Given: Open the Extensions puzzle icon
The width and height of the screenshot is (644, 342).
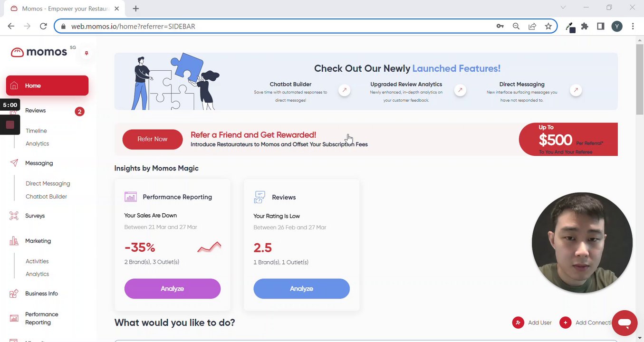Looking at the screenshot, I should pyautogui.click(x=585, y=26).
